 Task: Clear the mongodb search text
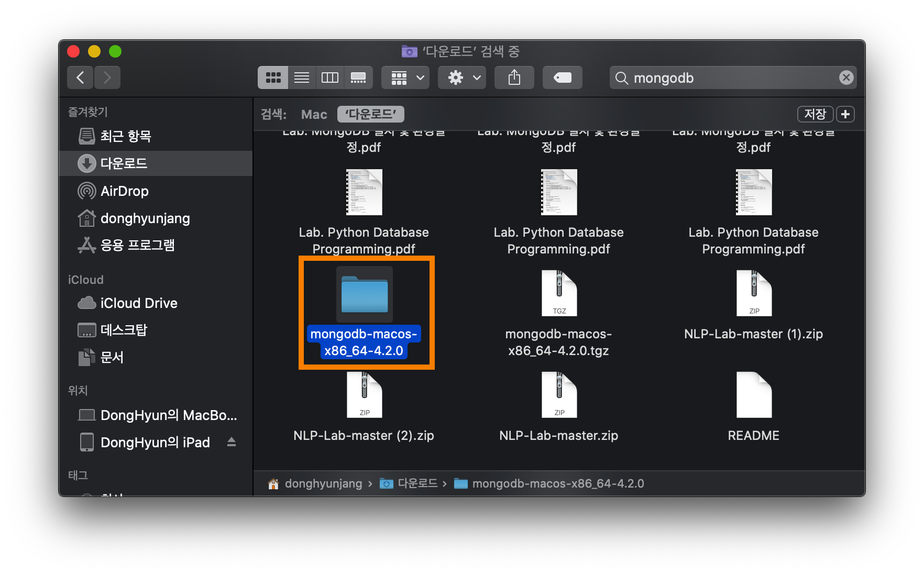point(846,78)
